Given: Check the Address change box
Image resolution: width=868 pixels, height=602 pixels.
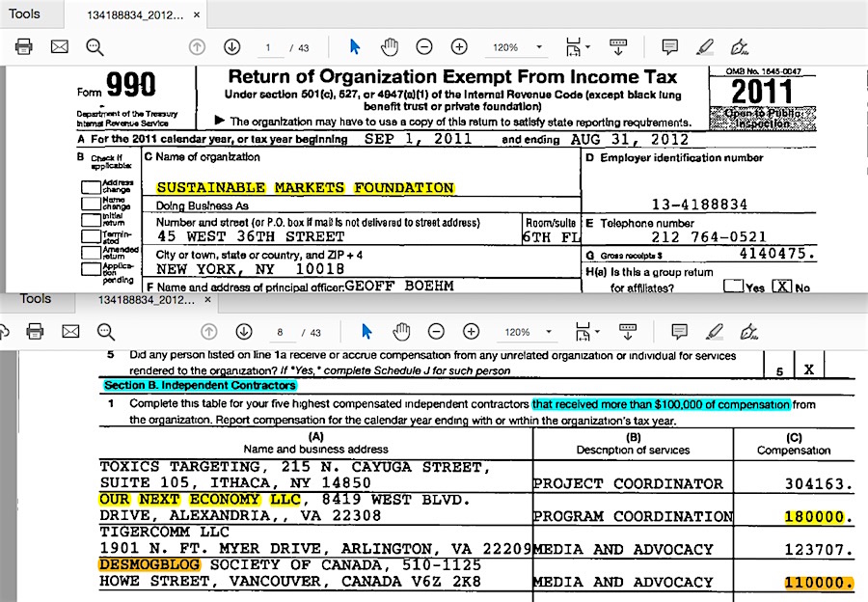Looking at the screenshot, I should pyautogui.click(x=91, y=187).
